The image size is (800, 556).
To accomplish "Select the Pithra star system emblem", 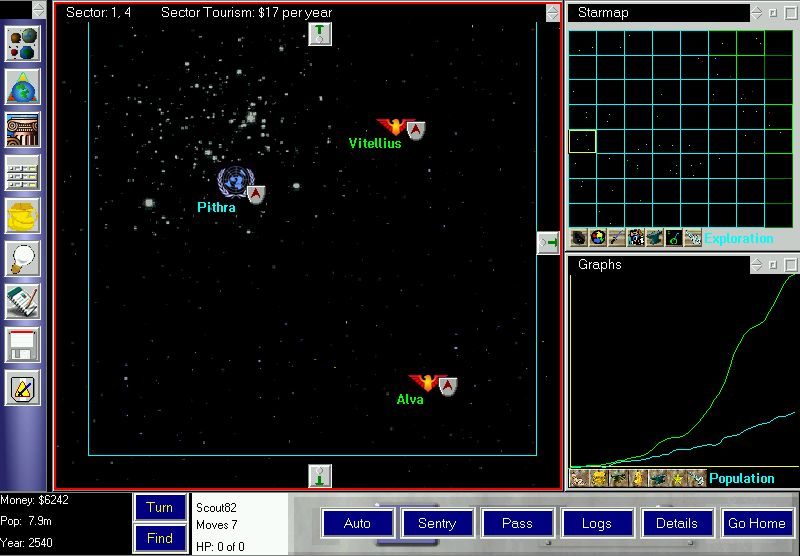I will (235, 182).
